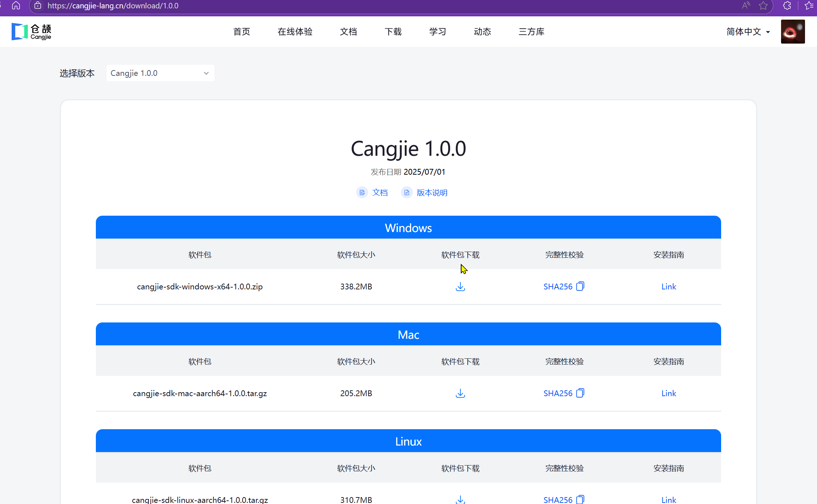Go to the 三方库 navigation item
Image resolution: width=817 pixels, height=504 pixels.
(531, 32)
